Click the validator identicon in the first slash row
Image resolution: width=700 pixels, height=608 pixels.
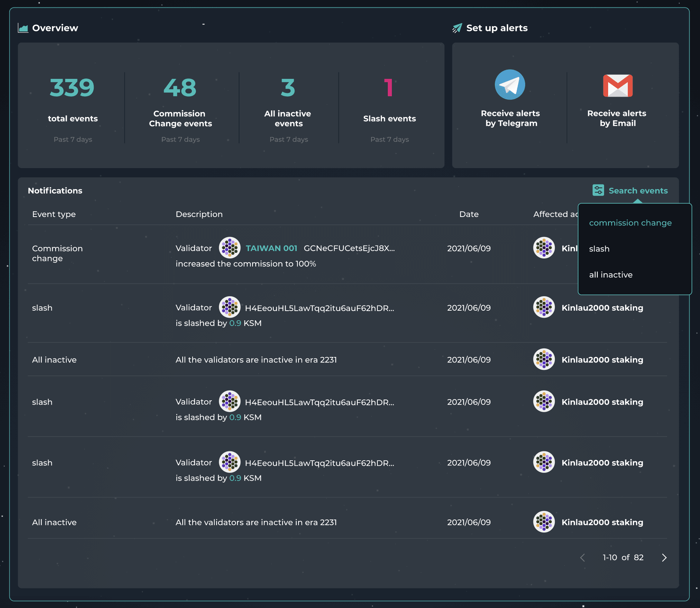(230, 307)
